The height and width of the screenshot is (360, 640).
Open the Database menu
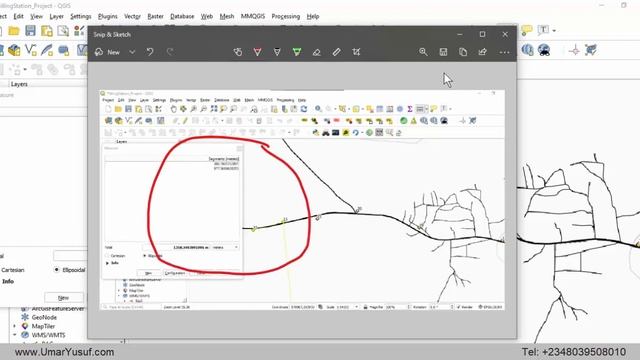(182, 16)
